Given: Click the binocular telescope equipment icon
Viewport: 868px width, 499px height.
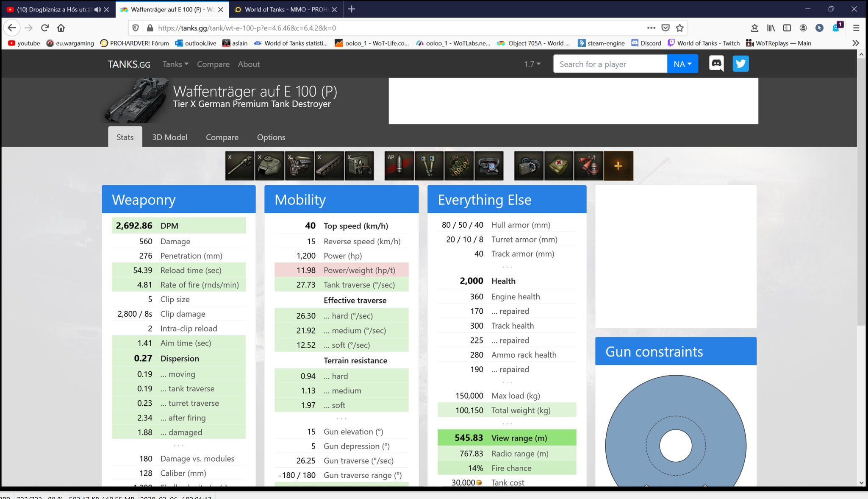Looking at the screenshot, I should (x=429, y=166).
